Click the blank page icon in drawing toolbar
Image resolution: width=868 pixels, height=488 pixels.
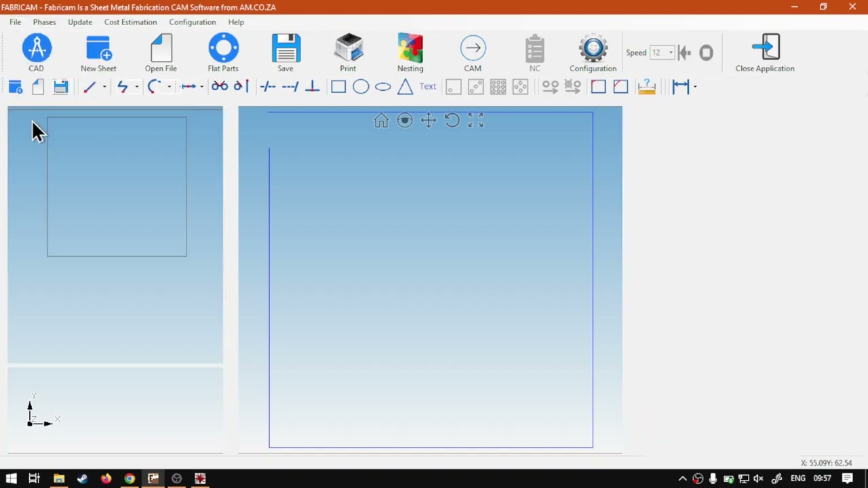pos(38,87)
